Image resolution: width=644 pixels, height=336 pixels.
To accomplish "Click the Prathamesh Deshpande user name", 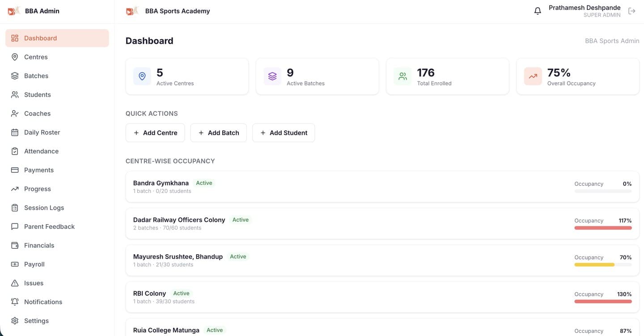I will (x=585, y=8).
